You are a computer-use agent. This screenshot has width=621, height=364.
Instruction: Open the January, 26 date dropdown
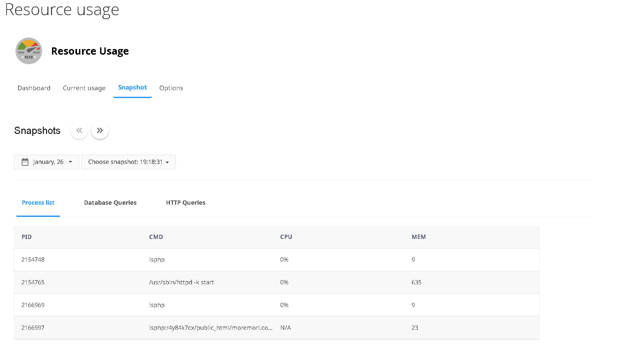click(x=46, y=162)
